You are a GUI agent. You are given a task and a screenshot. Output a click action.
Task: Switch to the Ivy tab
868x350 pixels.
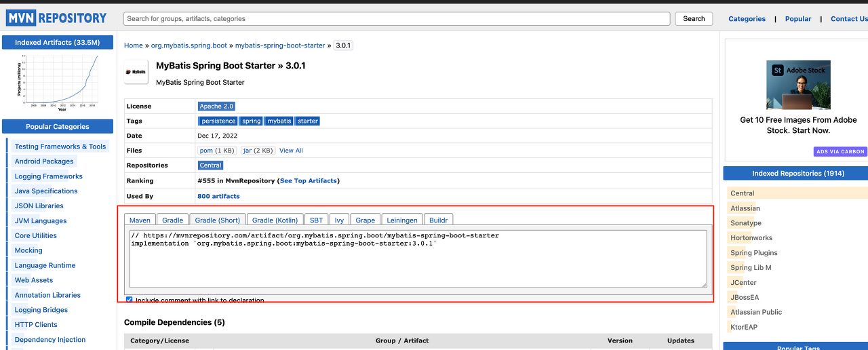point(339,220)
